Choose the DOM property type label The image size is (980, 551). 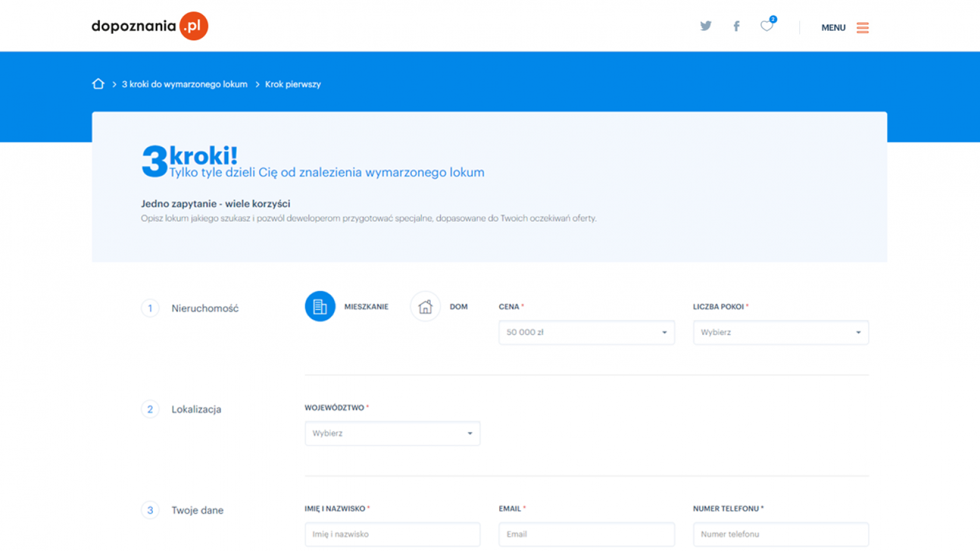click(x=459, y=307)
